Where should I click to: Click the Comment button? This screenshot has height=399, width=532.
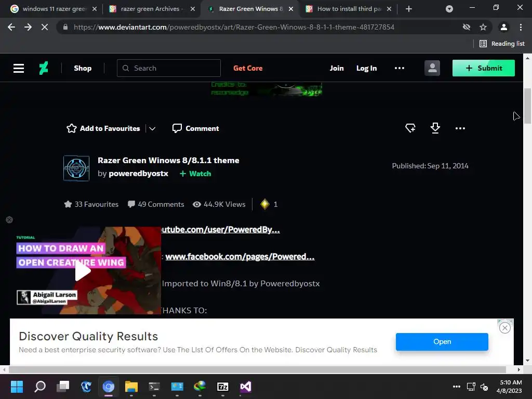195,128
